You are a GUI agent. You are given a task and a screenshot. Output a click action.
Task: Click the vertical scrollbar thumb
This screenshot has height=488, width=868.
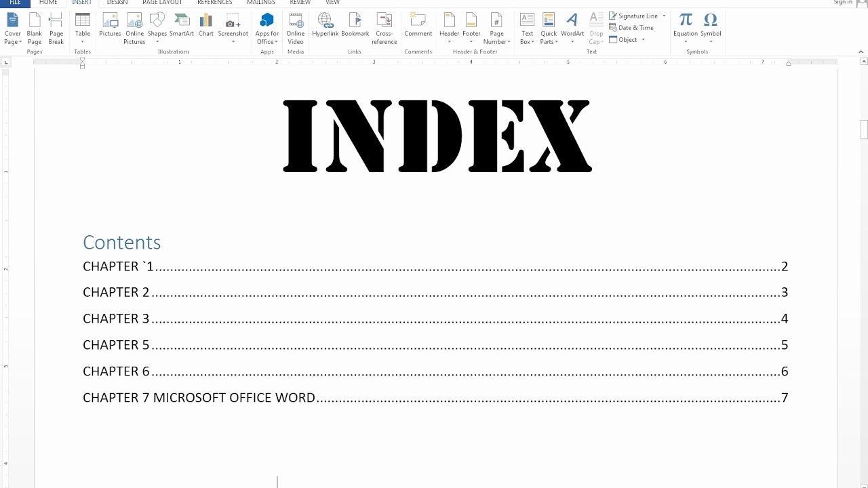[x=863, y=129]
